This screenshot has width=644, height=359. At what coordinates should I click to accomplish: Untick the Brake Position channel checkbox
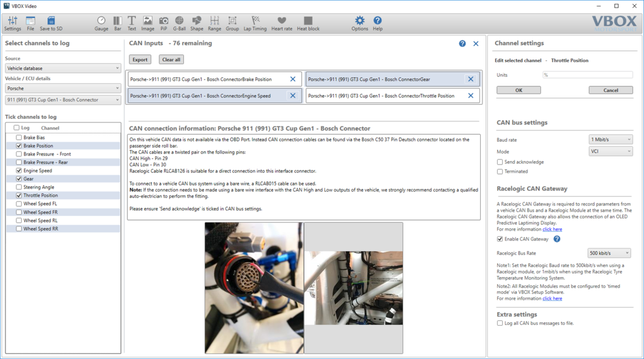coord(19,146)
